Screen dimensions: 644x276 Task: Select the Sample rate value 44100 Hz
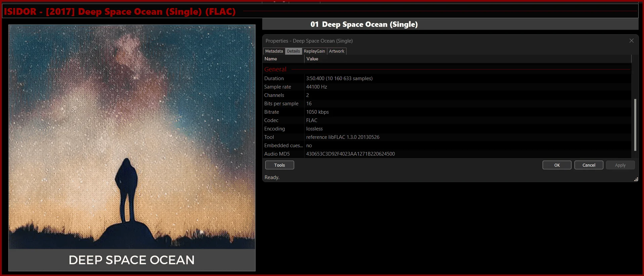[317, 87]
